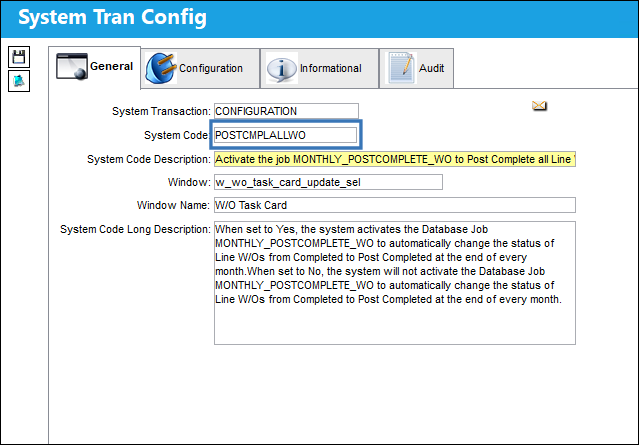Click the System Tran Config title
639x445 pixels.
point(112,18)
